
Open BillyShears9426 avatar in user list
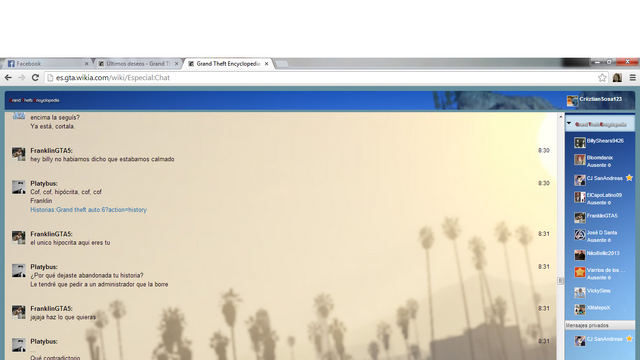pyautogui.click(x=580, y=142)
